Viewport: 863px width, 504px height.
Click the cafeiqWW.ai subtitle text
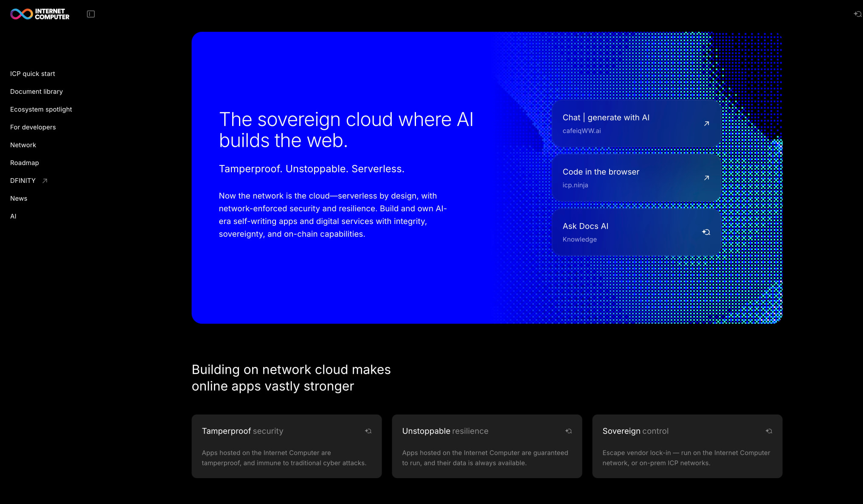pos(582,131)
